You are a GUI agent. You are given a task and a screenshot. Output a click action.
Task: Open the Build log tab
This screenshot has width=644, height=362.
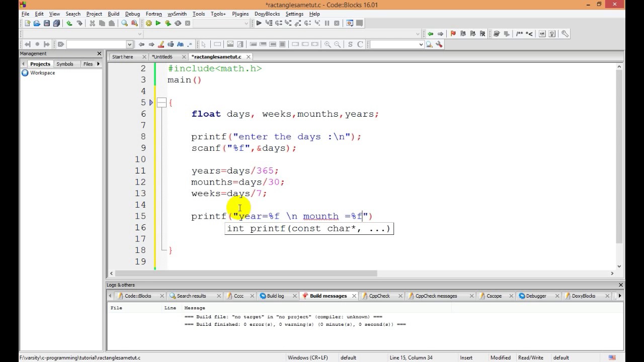[x=275, y=296]
